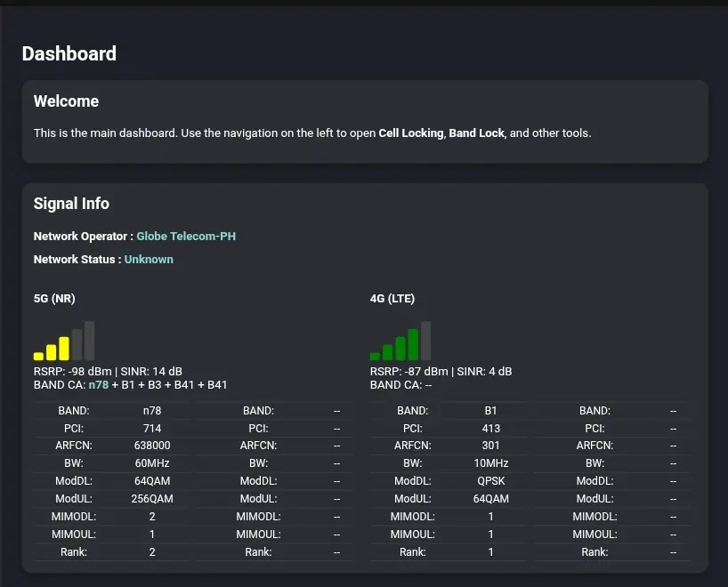Click the Cell Locking bold text

(x=411, y=133)
